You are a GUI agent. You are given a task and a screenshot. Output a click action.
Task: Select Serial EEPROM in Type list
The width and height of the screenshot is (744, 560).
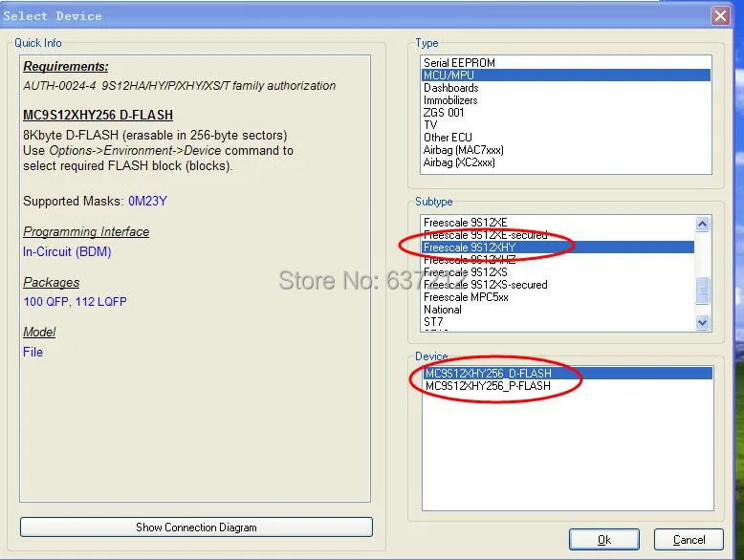(x=565, y=62)
